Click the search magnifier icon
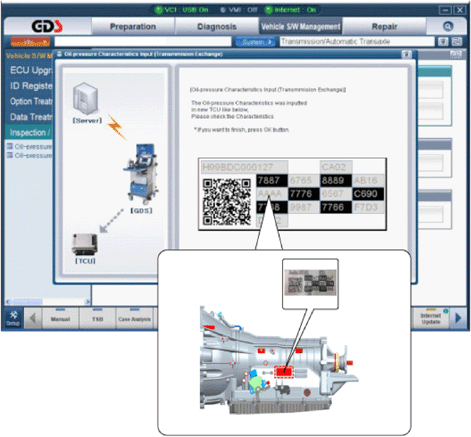Viewport: 471px width, 437px height. (448, 26)
